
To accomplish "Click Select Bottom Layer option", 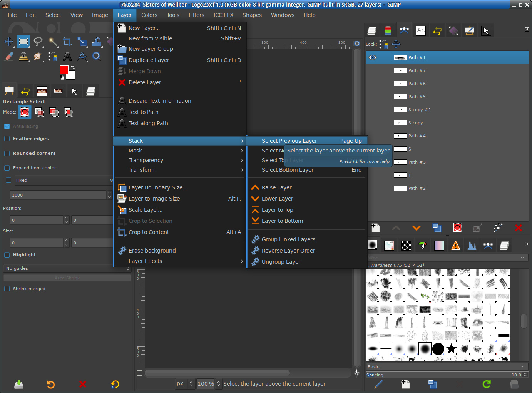I will click(288, 170).
